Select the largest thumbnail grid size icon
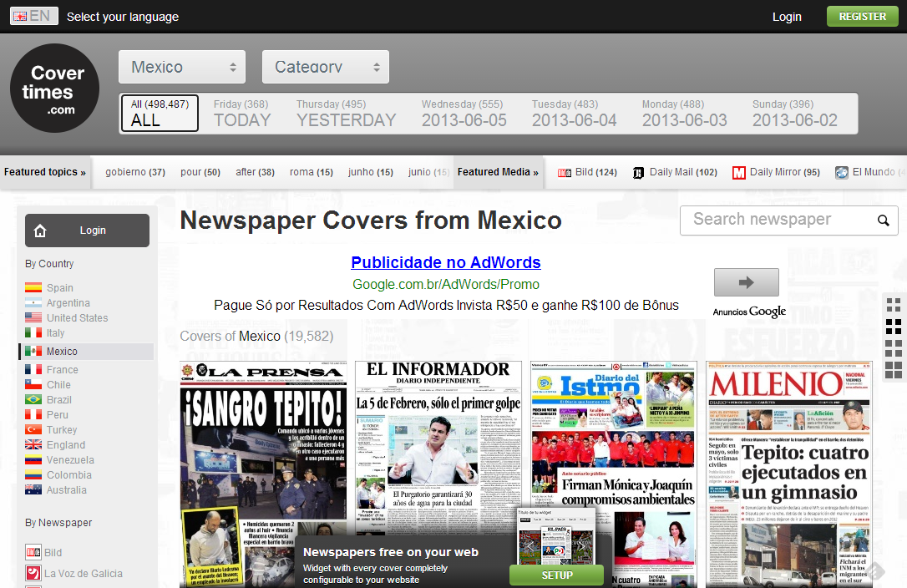This screenshot has height=588, width=907. pos(893,370)
